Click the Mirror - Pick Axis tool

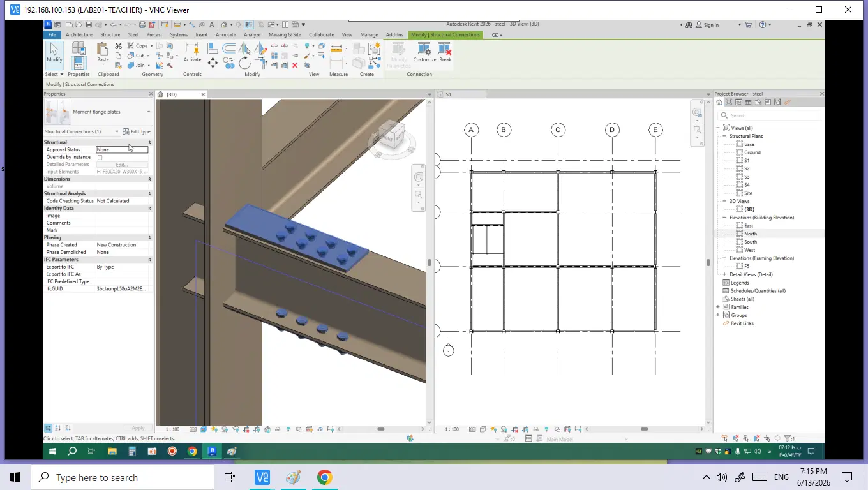(x=244, y=48)
